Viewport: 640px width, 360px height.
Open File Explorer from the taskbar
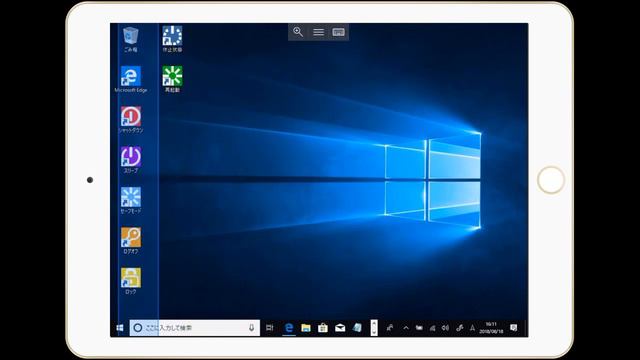click(x=306, y=328)
